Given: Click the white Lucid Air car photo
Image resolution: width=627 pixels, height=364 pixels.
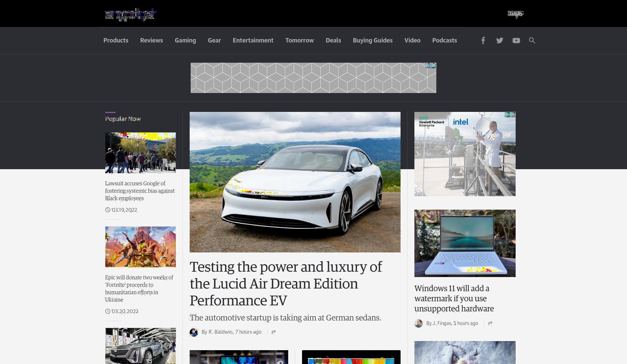Looking at the screenshot, I should 295,182.
